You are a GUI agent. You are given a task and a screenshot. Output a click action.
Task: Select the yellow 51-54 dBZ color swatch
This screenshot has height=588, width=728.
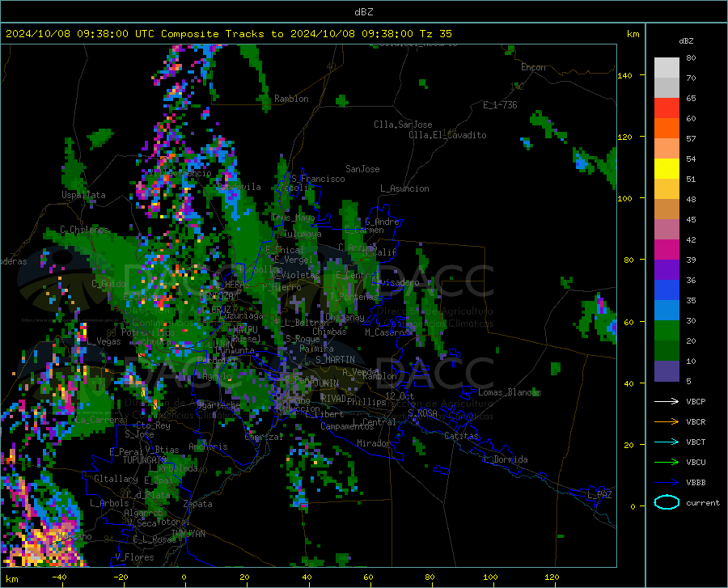[x=667, y=169]
